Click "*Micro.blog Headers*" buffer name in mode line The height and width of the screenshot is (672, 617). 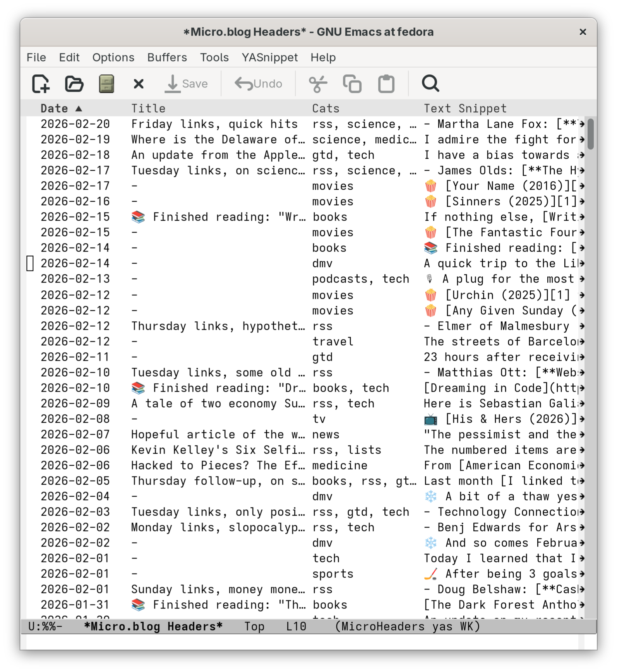(x=153, y=626)
